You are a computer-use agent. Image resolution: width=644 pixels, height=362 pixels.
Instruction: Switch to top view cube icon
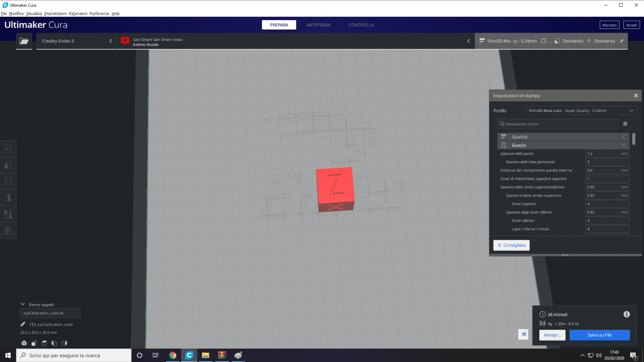click(x=44, y=343)
